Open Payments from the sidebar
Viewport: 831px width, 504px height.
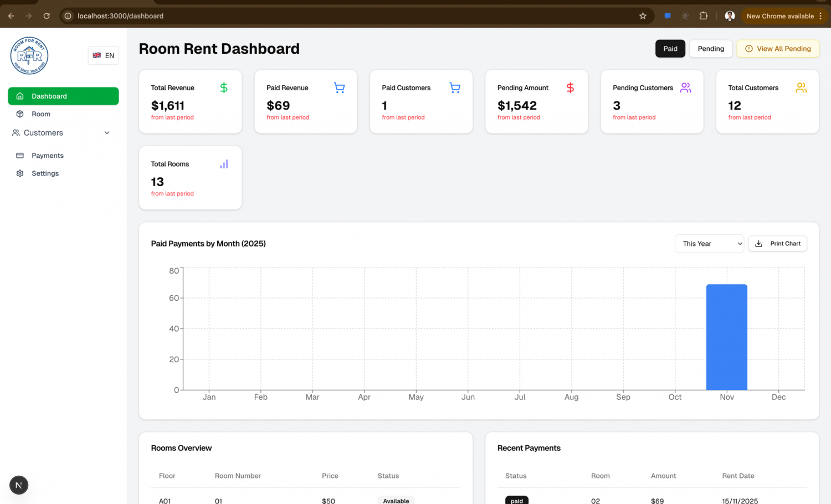[47, 156]
